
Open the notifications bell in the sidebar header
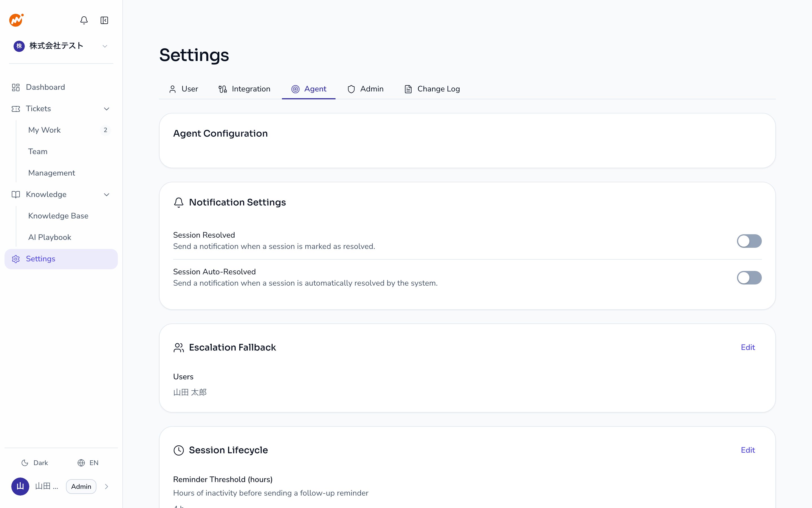click(84, 20)
